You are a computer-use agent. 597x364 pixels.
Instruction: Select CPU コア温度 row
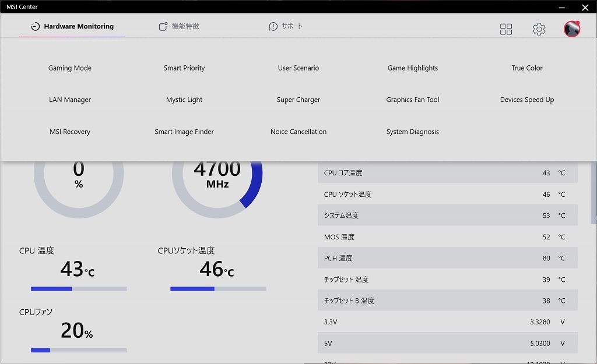447,172
